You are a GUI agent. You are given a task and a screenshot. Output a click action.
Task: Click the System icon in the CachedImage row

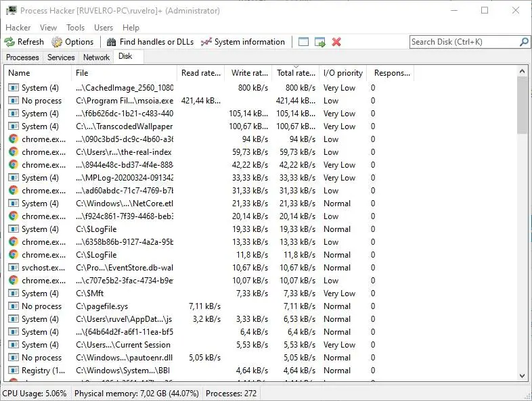pos(14,88)
